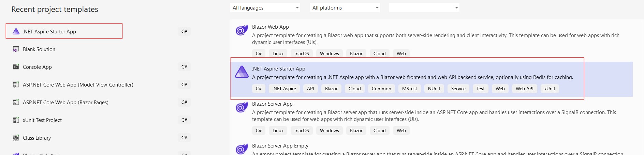Pick Console App from recent templates
644x155 pixels.
[37, 67]
